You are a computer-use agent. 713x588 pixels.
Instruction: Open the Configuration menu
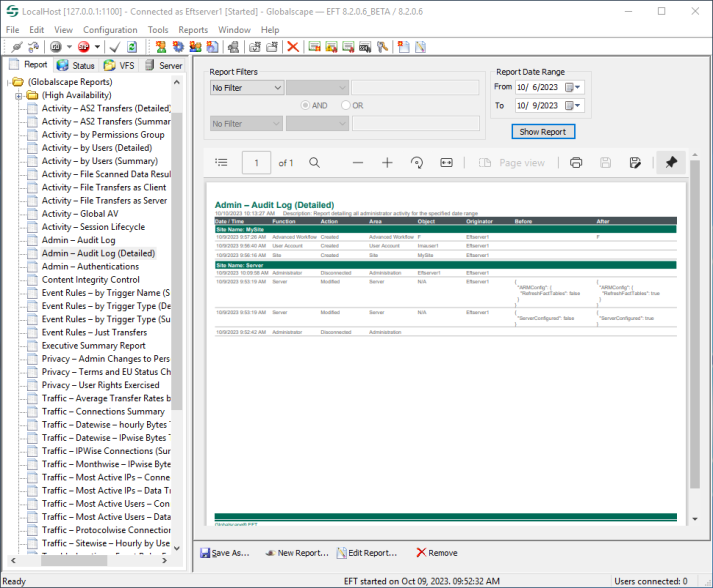110,30
